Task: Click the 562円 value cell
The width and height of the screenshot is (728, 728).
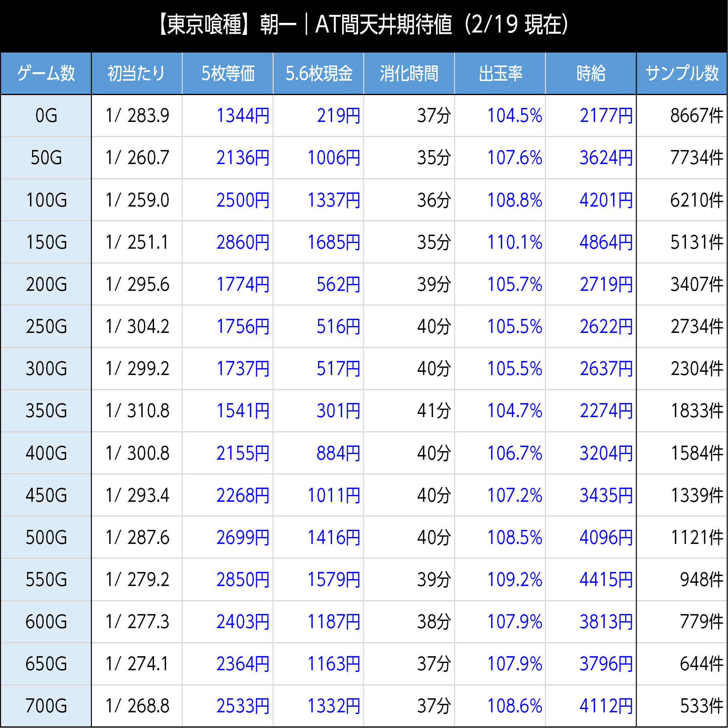Action: coord(318,284)
